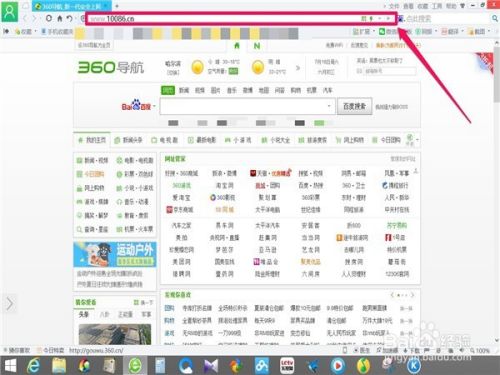Viewport: 500px width, 375px height.
Task: Click the previous arrow in the shopping carousel
Action: [392, 295]
